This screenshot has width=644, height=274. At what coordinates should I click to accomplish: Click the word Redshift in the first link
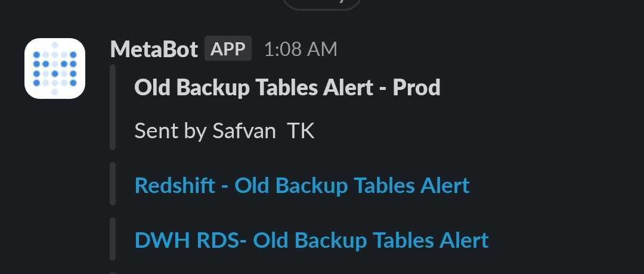coord(175,185)
